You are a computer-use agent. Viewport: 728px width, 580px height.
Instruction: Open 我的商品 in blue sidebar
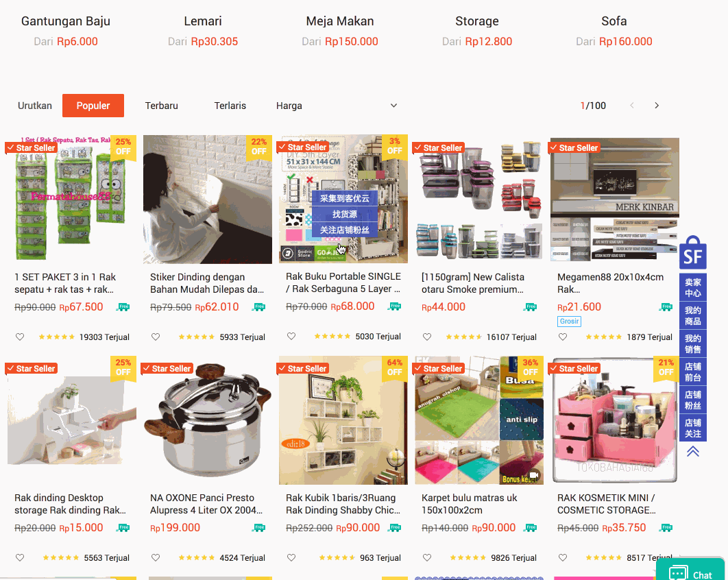pyautogui.click(x=693, y=316)
